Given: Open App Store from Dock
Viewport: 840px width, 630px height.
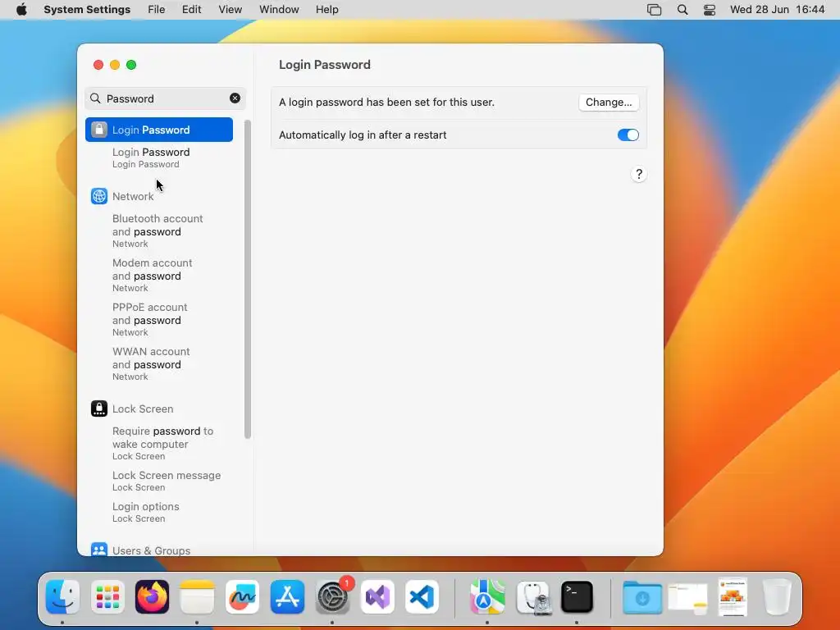Looking at the screenshot, I should click(287, 596).
